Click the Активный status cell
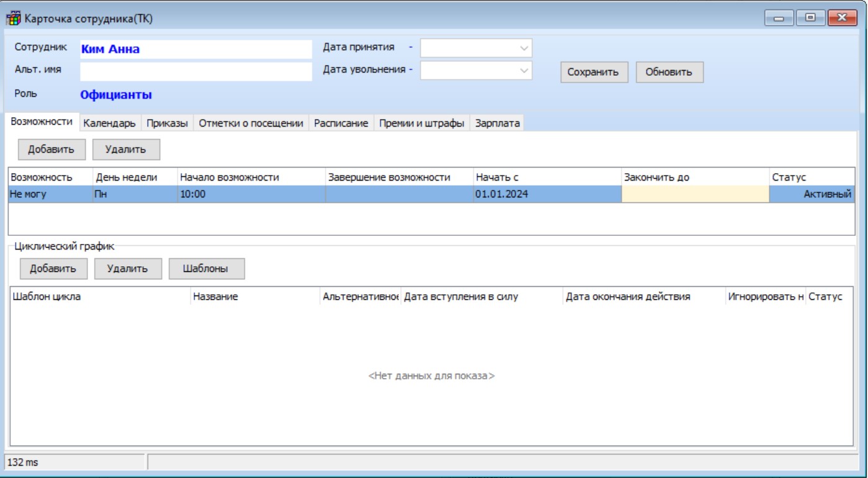The image size is (868, 478). (812, 194)
